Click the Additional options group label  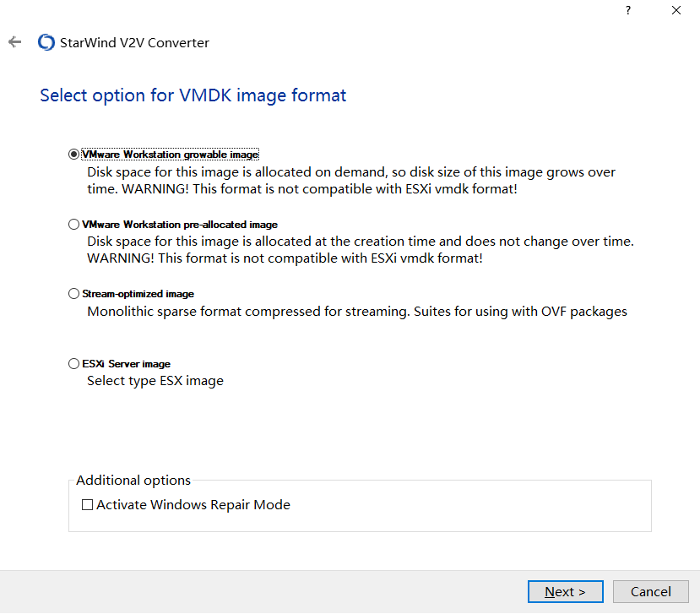tap(133, 481)
